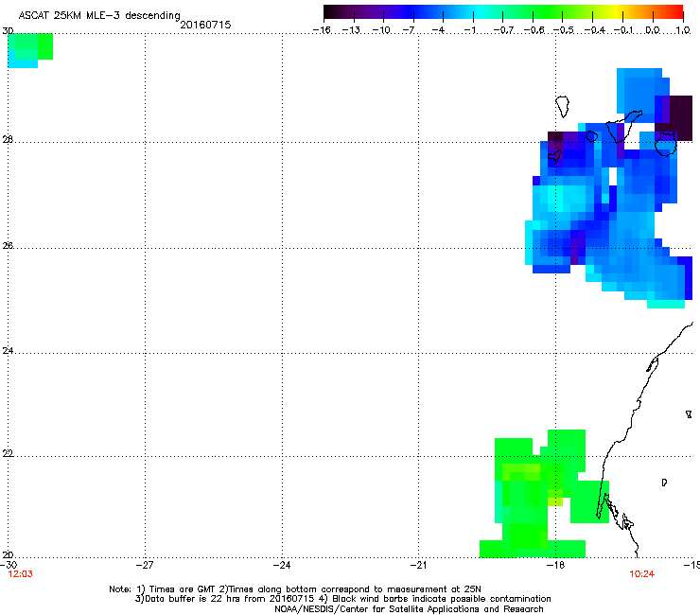
Task: Click the longitude label -24
Action: (x=282, y=565)
